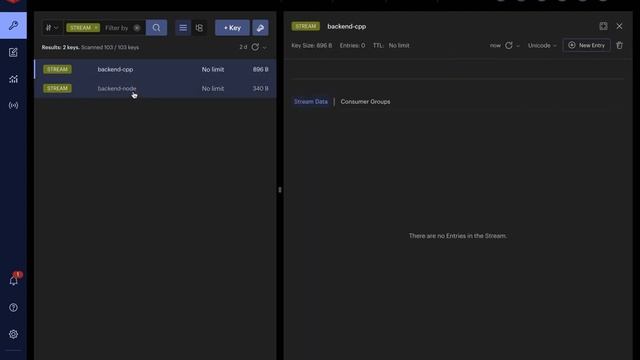The height and width of the screenshot is (360, 640).
Task: Open the Analysis tools chart icon
Action: 13,79
